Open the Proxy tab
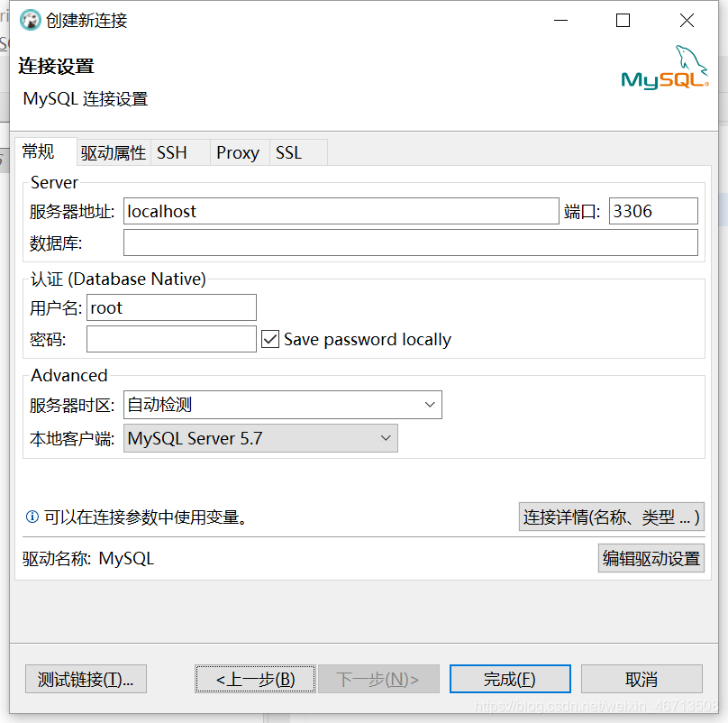Viewport: 728px width, 723px height. (x=240, y=152)
